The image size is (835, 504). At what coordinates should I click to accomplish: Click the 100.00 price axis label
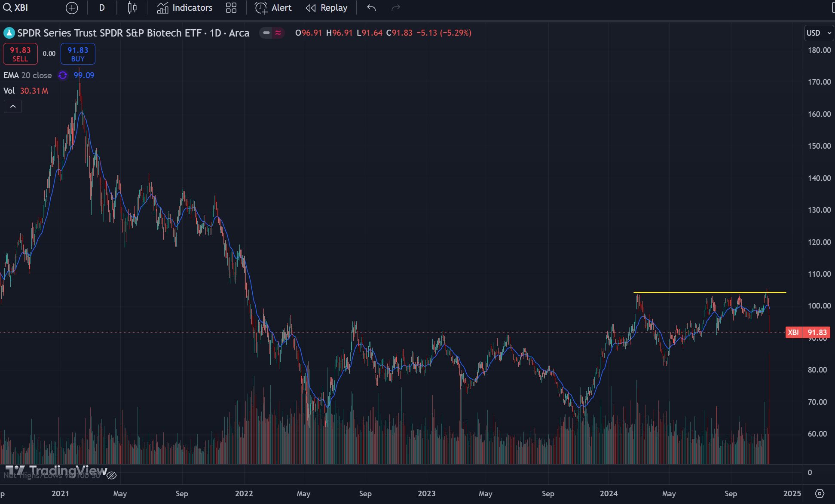coord(820,306)
